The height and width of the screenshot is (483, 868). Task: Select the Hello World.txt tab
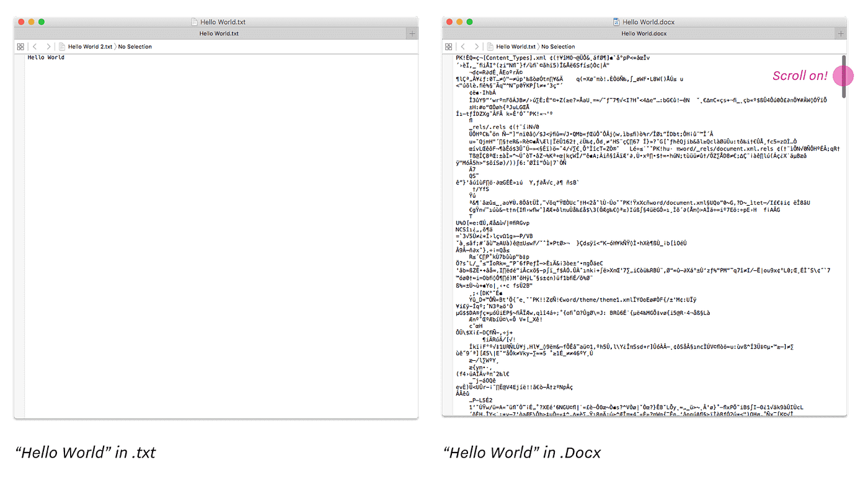(211, 33)
